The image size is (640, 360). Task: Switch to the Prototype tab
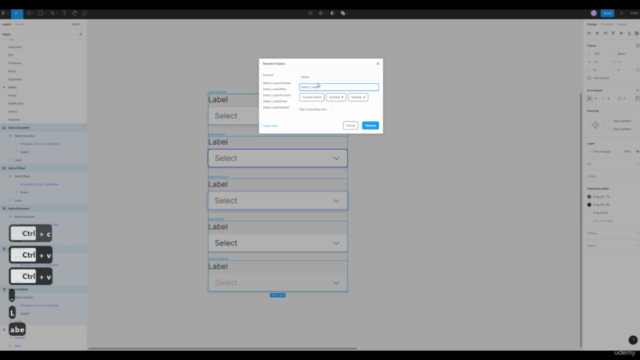click(607, 24)
